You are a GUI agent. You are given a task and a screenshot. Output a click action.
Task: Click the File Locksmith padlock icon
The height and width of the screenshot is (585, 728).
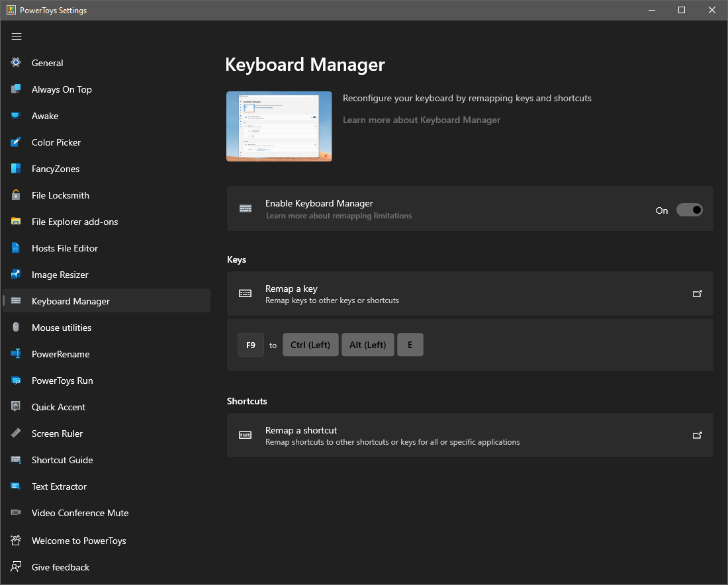pos(16,195)
